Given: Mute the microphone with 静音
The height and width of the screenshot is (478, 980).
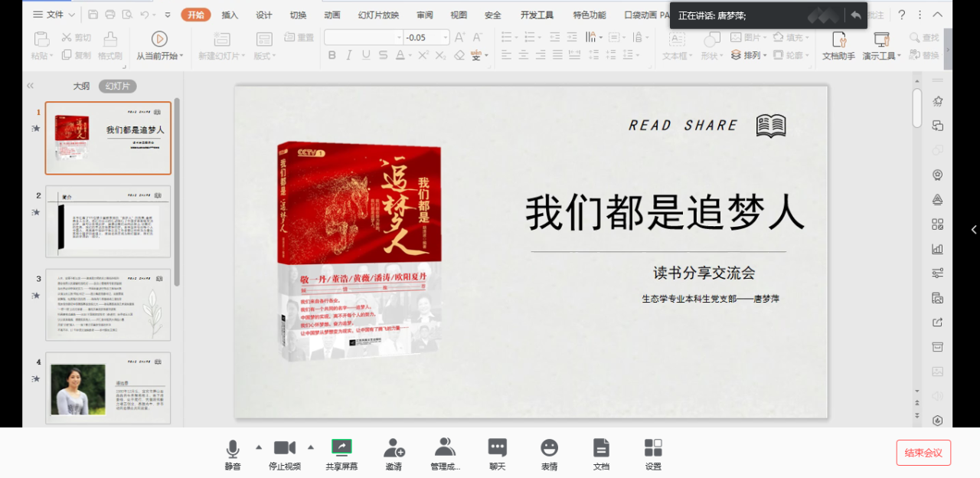Looking at the screenshot, I should pyautogui.click(x=233, y=448).
